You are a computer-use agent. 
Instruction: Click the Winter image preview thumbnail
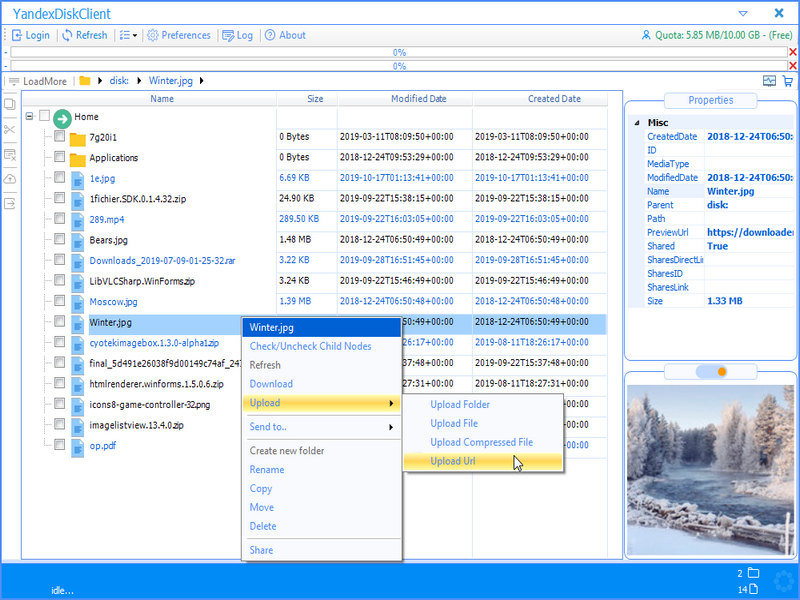pyautogui.click(x=710, y=470)
